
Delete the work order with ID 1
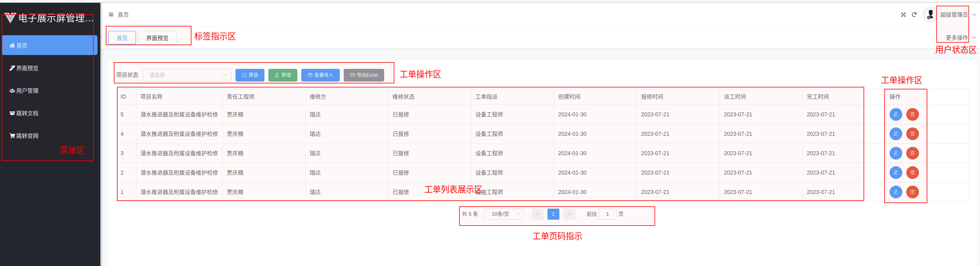[x=913, y=192]
